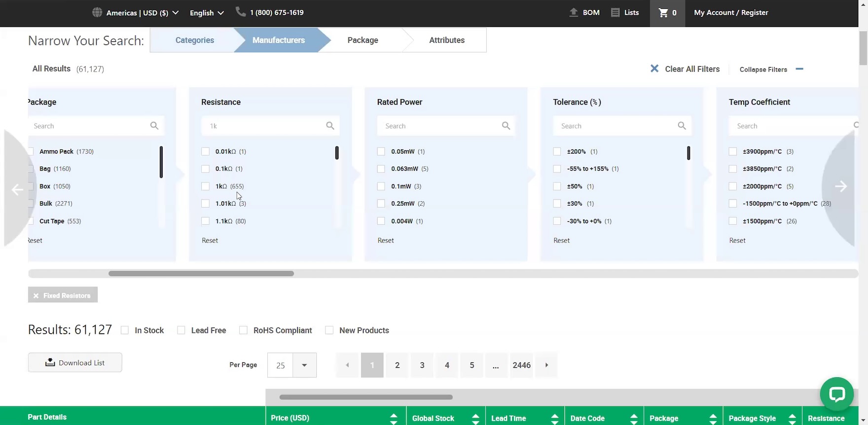Go to next results page arrow

pos(546,365)
